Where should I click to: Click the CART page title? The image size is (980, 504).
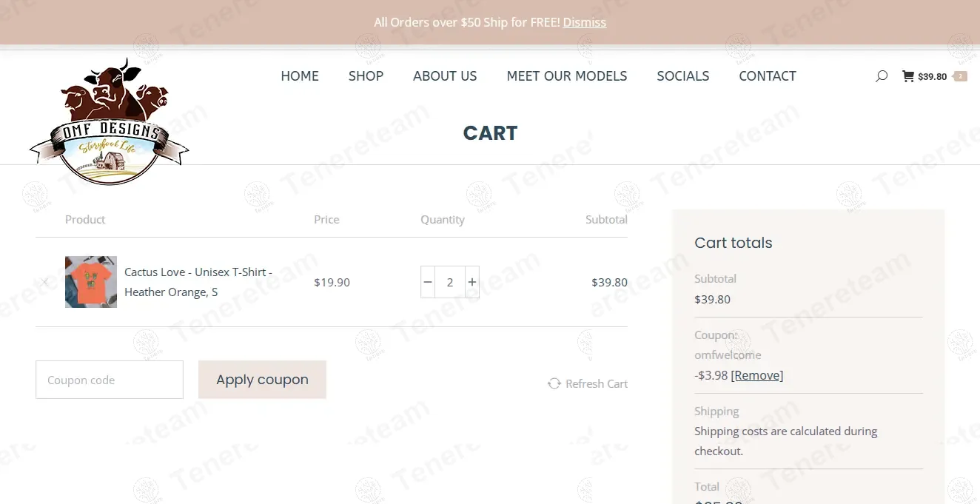pos(490,133)
